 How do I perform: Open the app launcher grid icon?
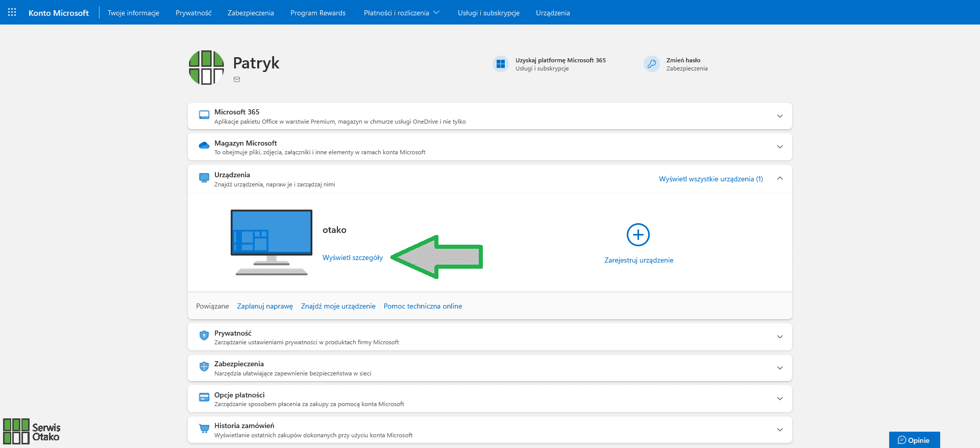(x=12, y=12)
